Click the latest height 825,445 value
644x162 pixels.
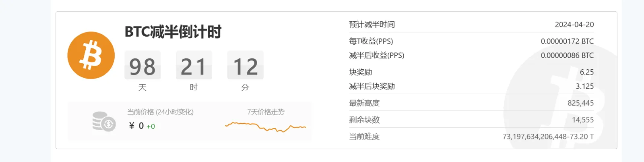click(580, 103)
